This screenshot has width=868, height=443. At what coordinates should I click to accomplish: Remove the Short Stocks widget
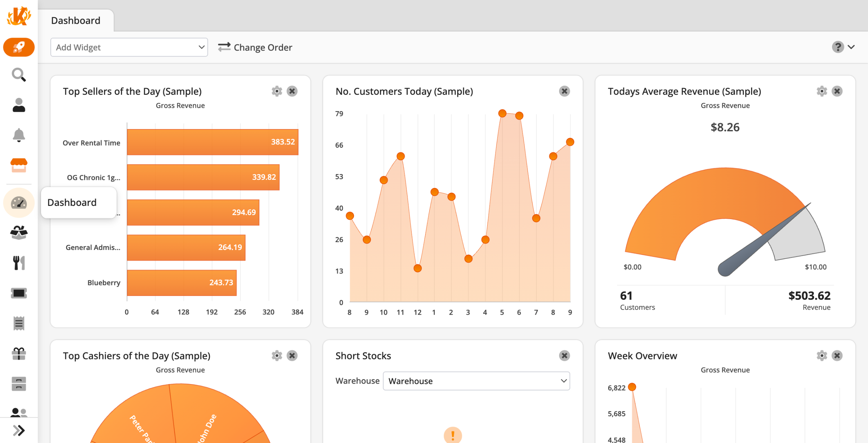(564, 356)
